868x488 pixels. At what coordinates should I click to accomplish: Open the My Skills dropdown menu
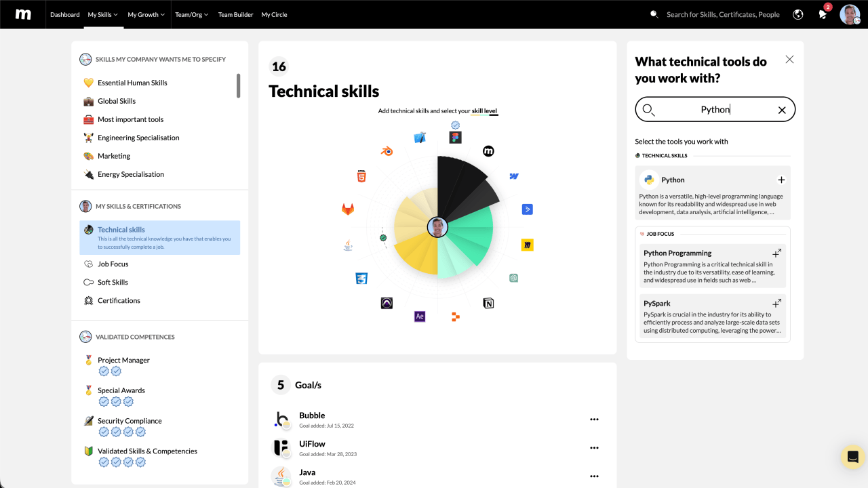(x=103, y=14)
